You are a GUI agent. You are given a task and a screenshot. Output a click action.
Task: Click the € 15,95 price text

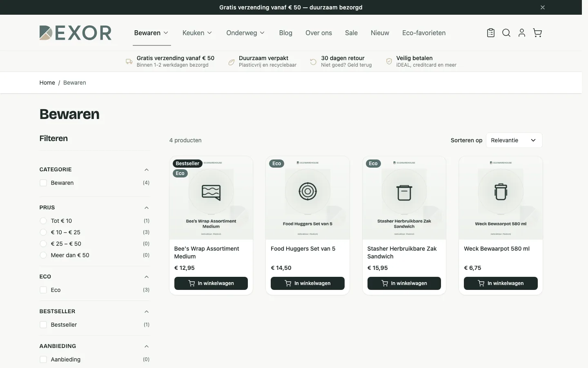pyautogui.click(x=378, y=268)
